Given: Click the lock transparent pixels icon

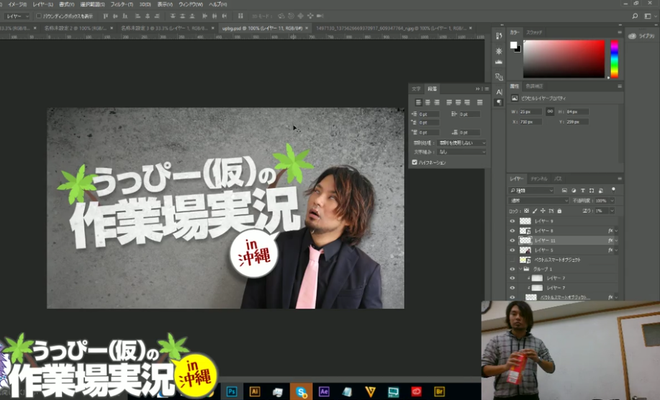Looking at the screenshot, I should tap(527, 211).
